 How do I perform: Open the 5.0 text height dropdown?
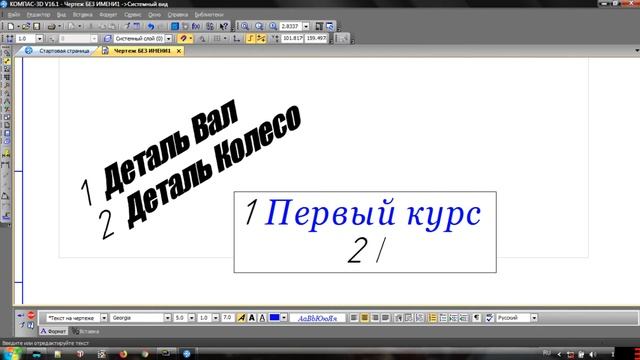191,318
